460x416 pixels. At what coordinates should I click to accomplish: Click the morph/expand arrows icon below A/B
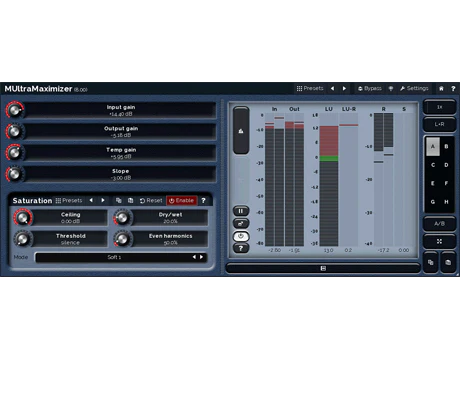439,241
